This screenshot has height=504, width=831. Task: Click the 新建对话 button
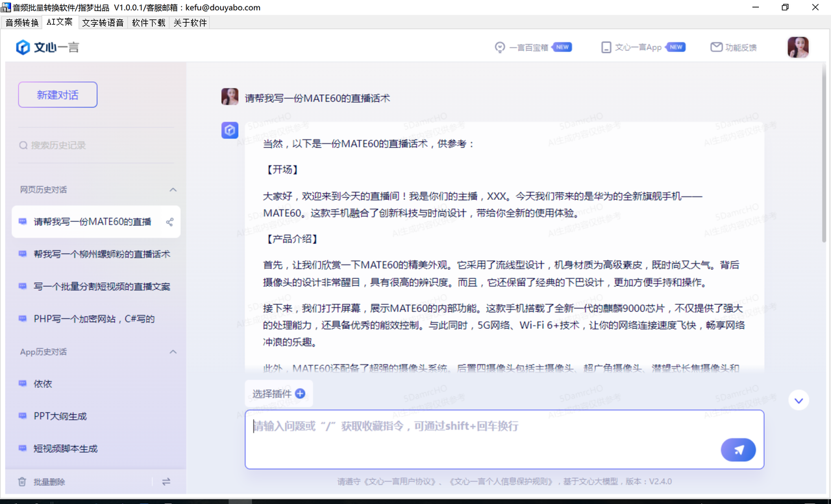pos(58,95)
